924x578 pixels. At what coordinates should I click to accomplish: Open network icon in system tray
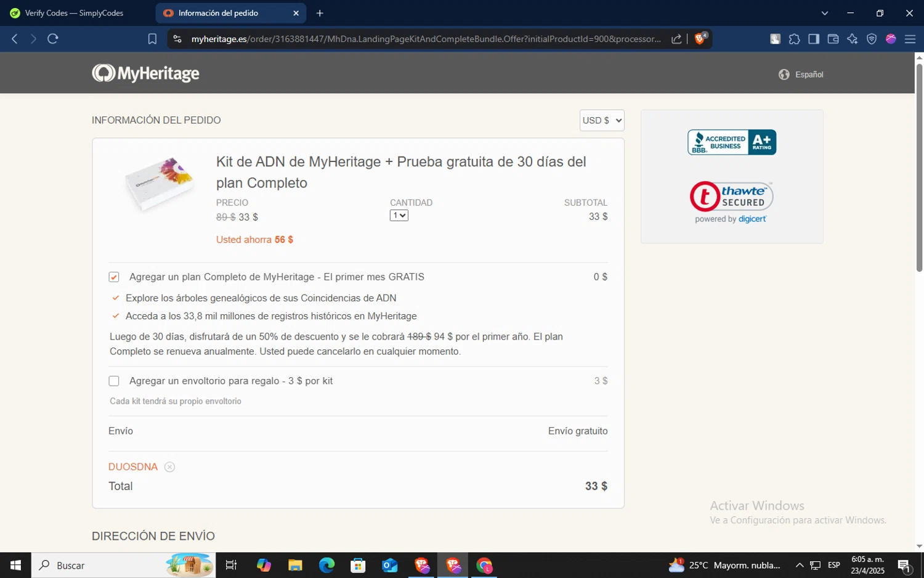pyautogui.click(x=816, y=565)
